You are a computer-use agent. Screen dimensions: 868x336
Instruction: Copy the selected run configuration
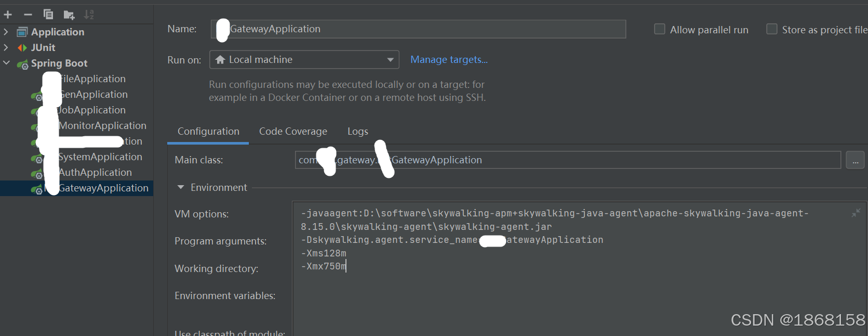tap(48, 15)
